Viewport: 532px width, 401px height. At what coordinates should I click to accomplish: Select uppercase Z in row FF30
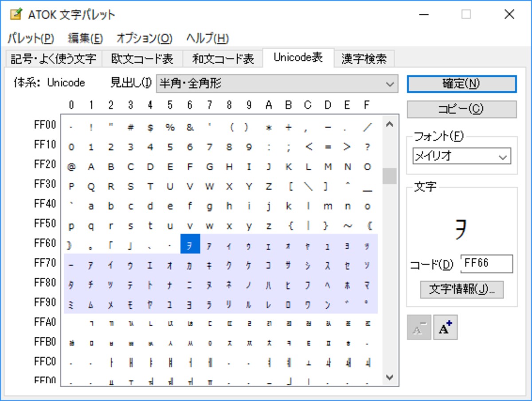[269, 187]
